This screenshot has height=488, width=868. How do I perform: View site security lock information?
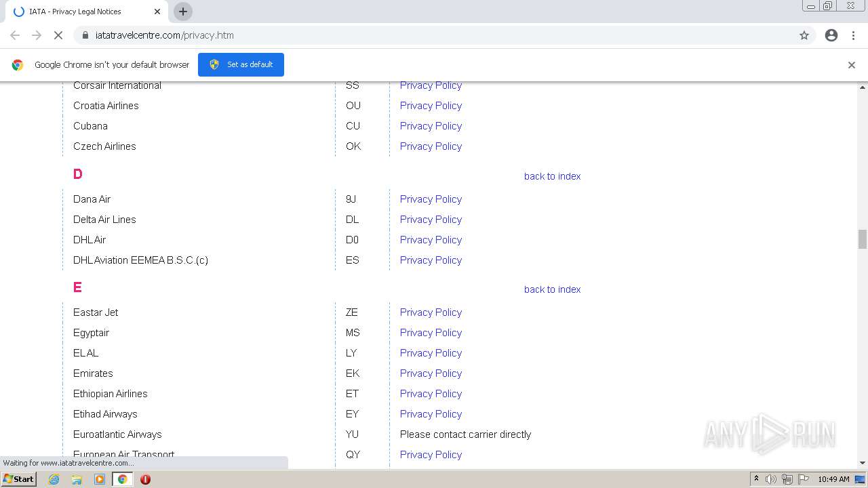click(x=85, y=35)
